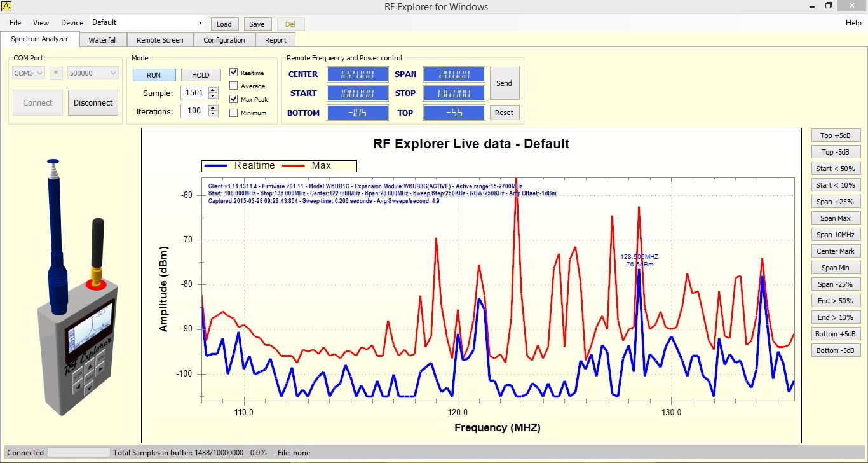Toggle the Average checkbox
Screen dimensions: 868x463
[234, 86]
